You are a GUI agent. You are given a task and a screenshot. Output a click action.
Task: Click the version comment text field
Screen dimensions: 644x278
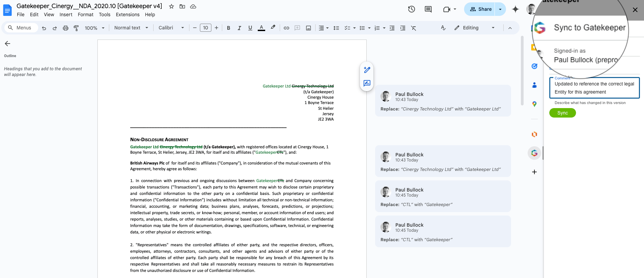click(594, 88)
